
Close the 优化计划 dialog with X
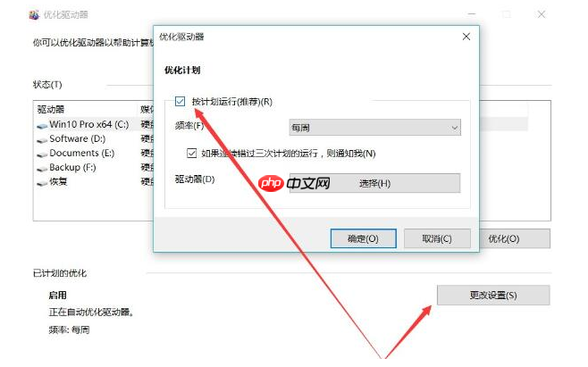[466, 37]
